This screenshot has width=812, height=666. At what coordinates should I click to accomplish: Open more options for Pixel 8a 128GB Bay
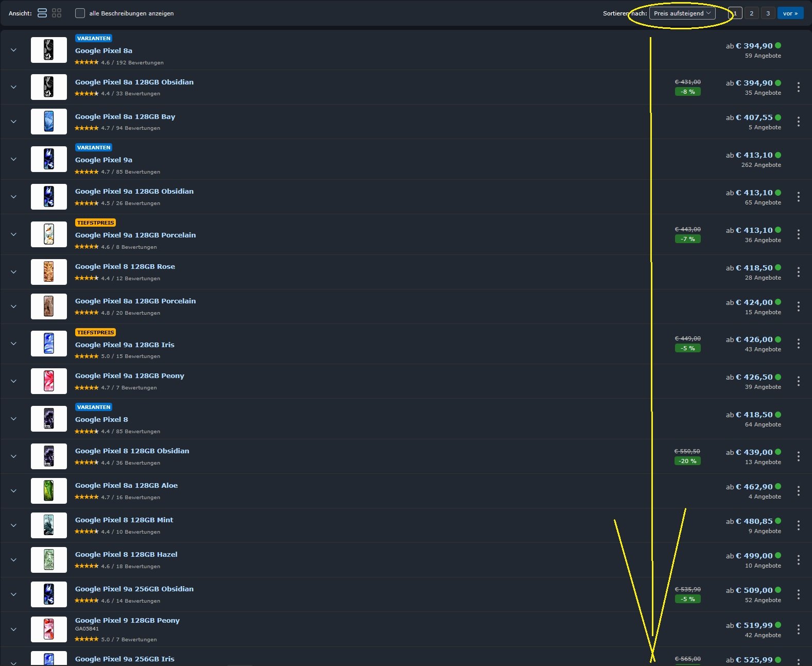[799, 122]
